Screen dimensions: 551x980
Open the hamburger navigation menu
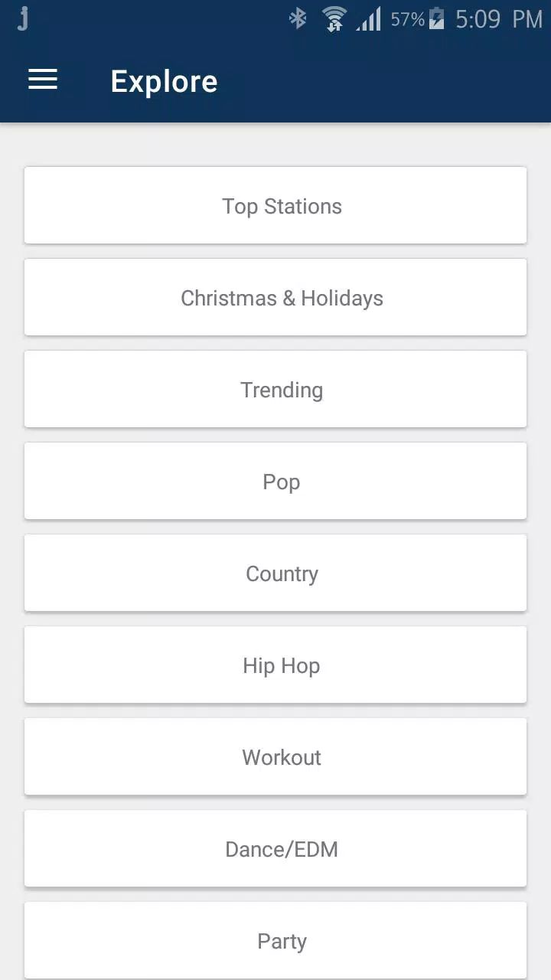43,80
